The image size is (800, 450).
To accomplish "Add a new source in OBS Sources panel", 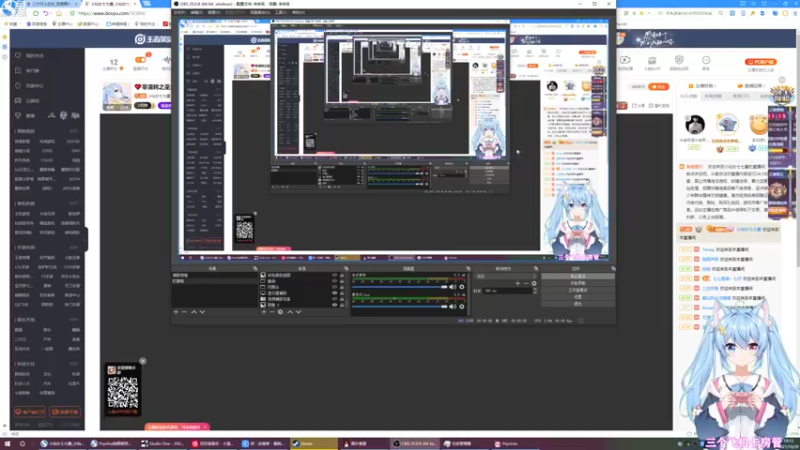I will pos(264,312).
